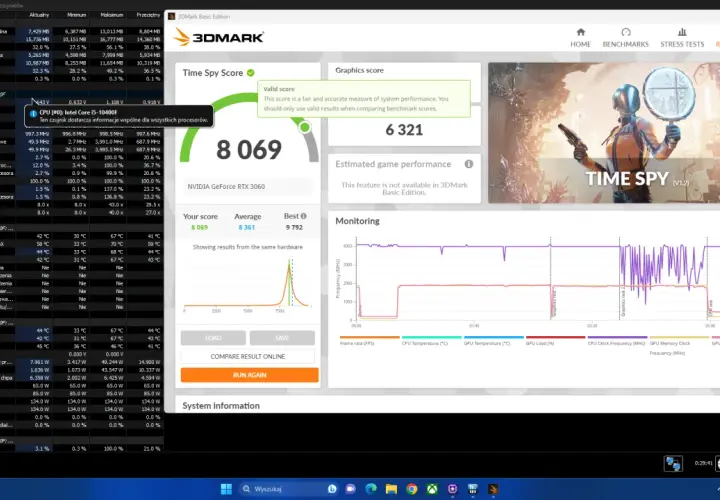Viewport: 720px width, 500px height.
Task: Click the network computers icon in status bar
Action: [673, 463]
